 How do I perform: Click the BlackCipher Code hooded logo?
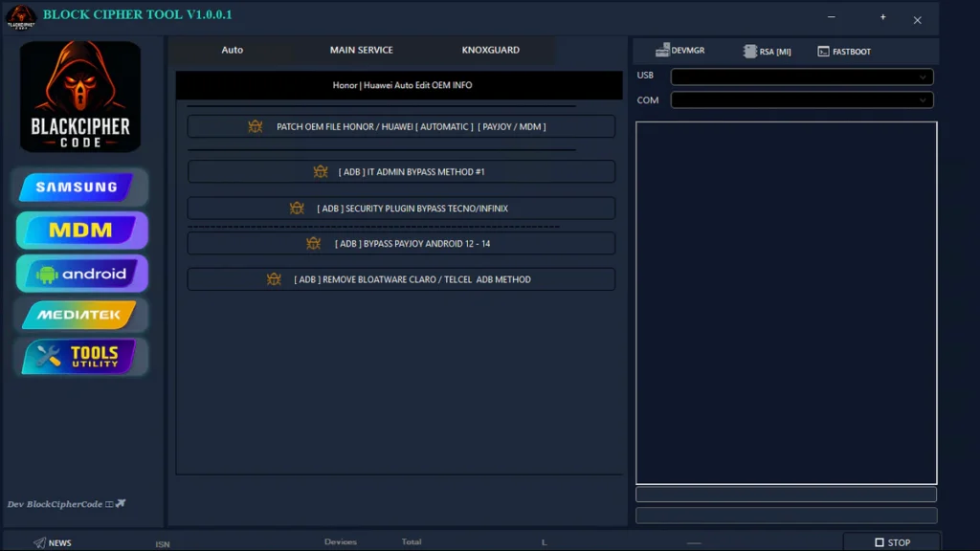[x=80, y=96]
